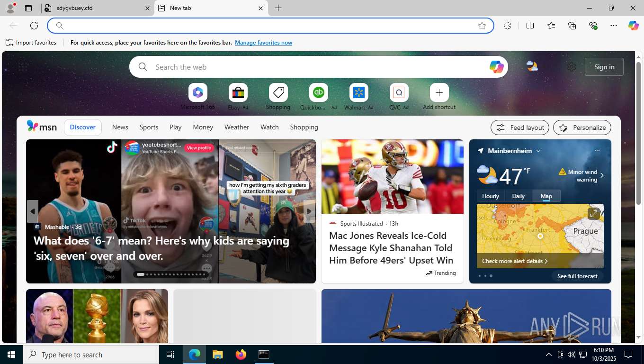This screenshot has height=364, width=644.
Task: Expand the Minor wind warning chevron
Action: click(602, 175)
